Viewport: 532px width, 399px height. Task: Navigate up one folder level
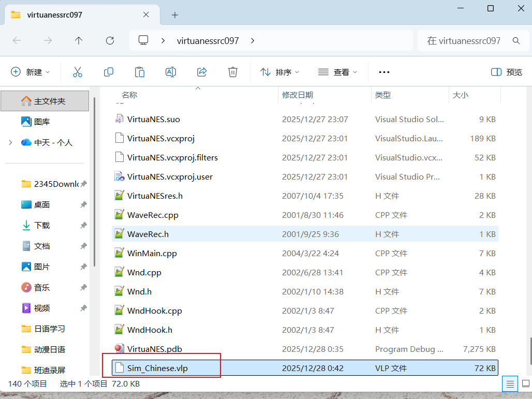(x=78, y=41)
